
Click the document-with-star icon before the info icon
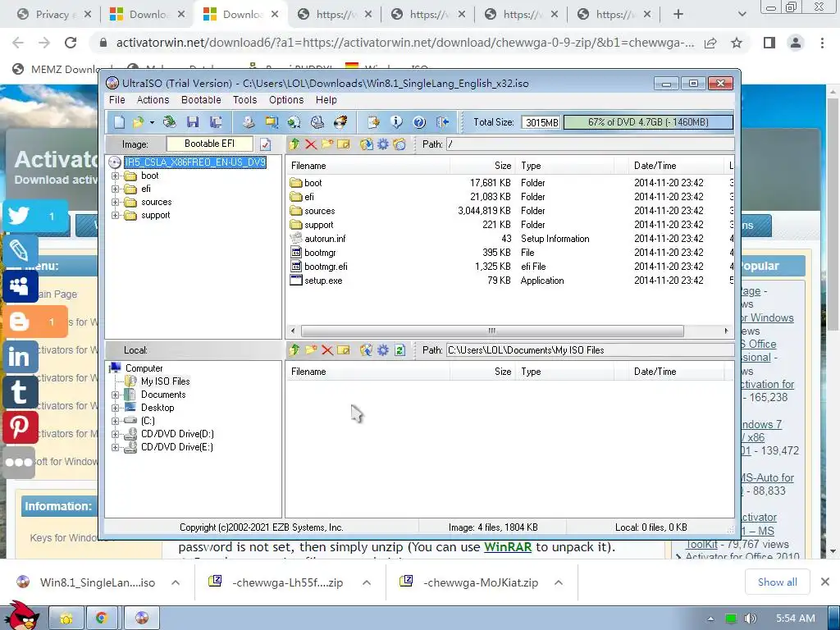pyautogui.click(x=373, y=122)
